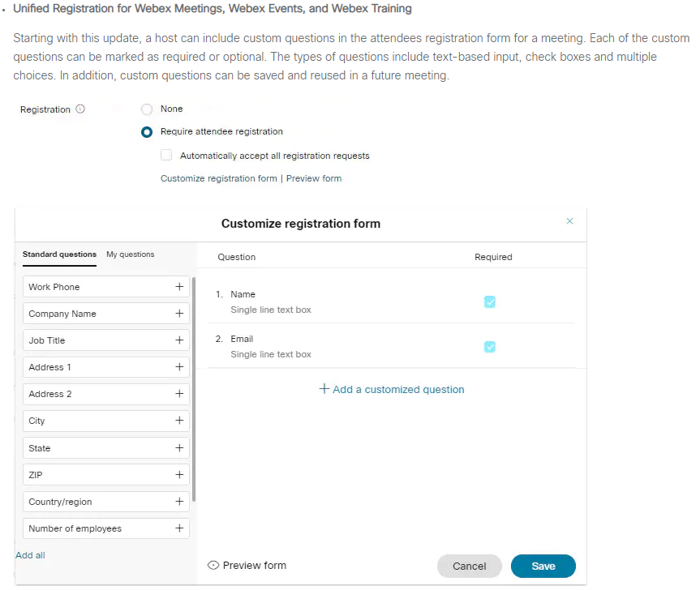Close the Customize registration form dialog
The width and height of the screenshot is (700, 590).
(x=569, y=221)
